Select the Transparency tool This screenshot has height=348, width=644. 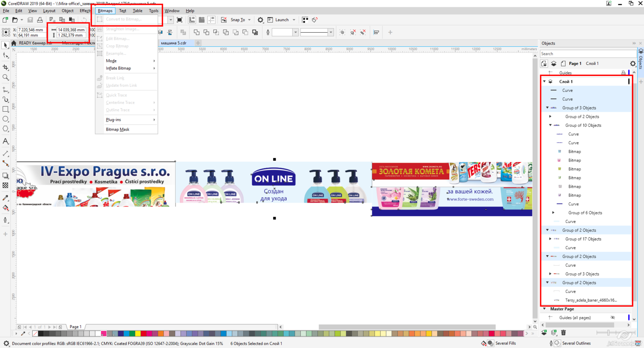[6, 185]
